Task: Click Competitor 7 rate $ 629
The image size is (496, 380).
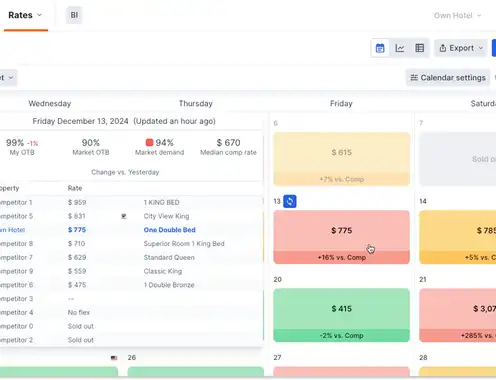Action: (77, 257)
